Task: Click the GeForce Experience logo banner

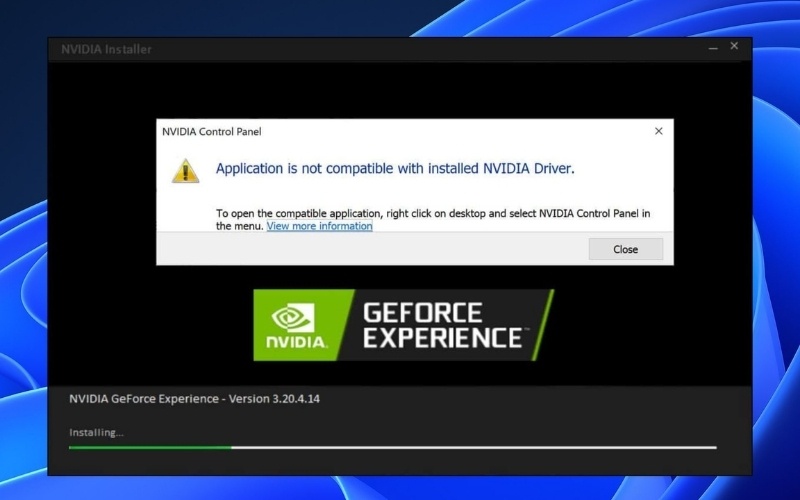Action: click(403, 325)
